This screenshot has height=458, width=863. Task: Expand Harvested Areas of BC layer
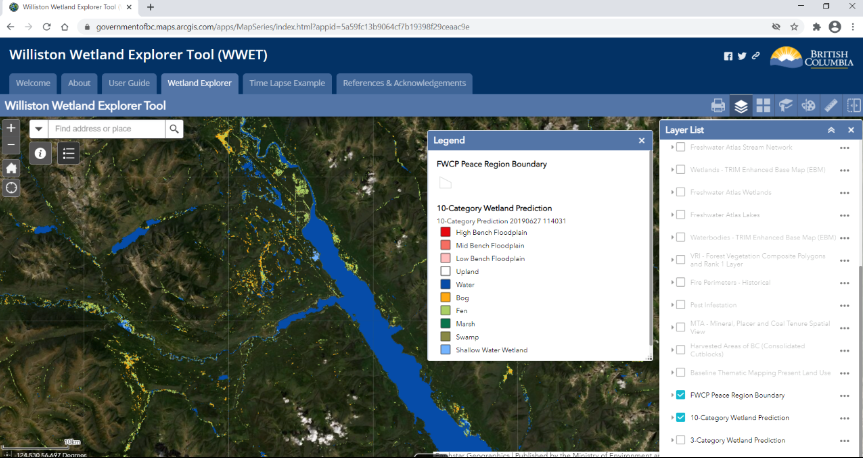[673, 350]
